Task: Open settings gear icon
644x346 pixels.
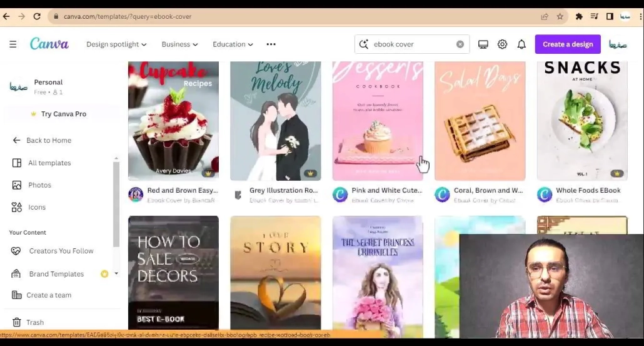Action: point(502,44)
